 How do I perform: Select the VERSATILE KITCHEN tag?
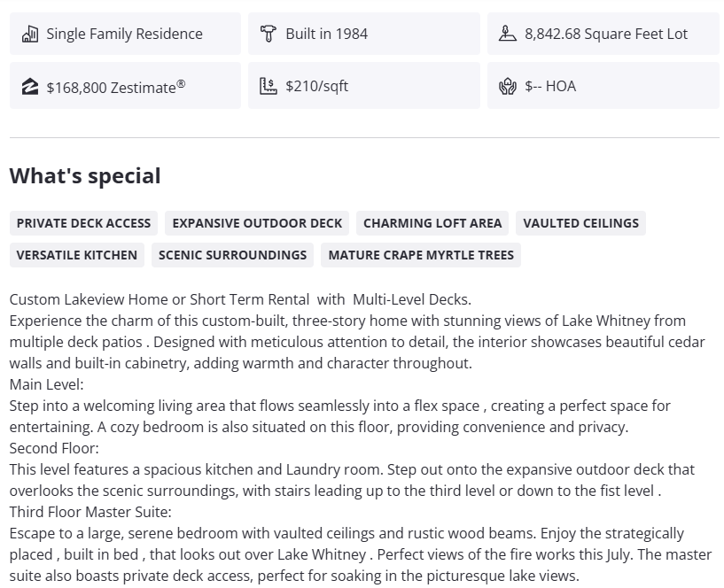[77, 255]
